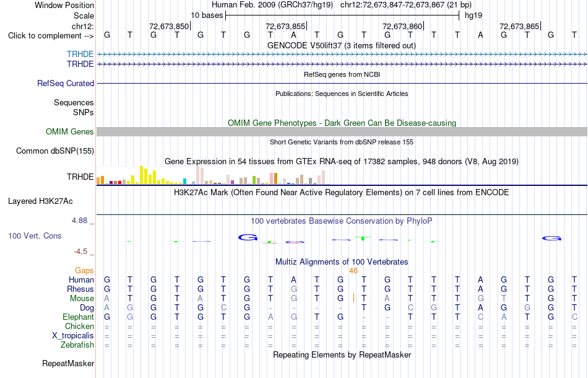The height and width of the screenshot is (378, 588).
Task: Click the tall yellow bar in GTEx chart
Action: pyautogui.click(x=141, y=175)
